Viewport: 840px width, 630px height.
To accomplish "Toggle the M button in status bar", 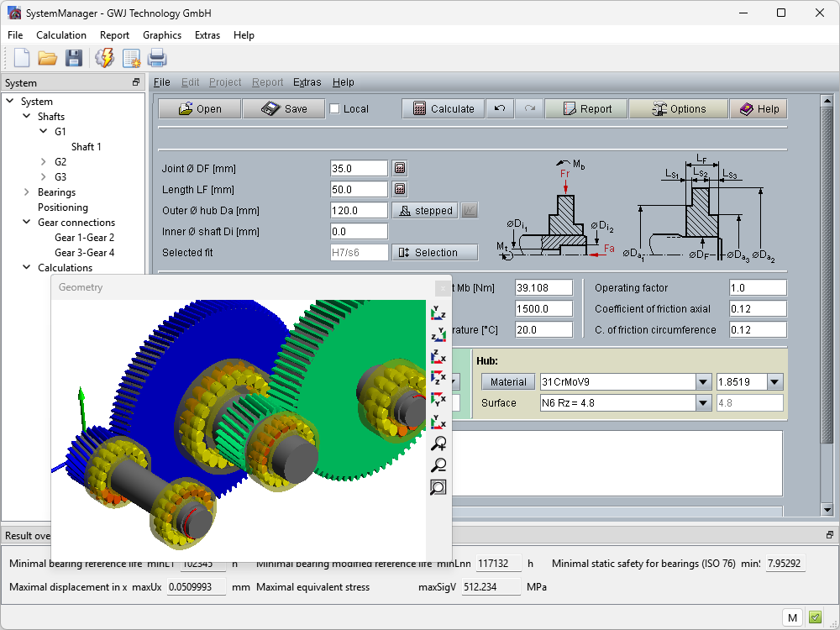I will (792, 617).
